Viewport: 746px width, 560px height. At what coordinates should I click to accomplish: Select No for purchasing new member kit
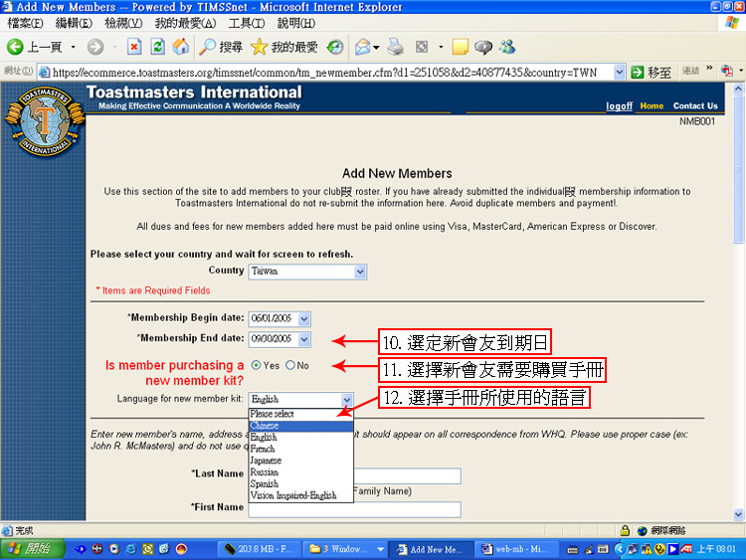pyautogui.click(x=290, y=365)
